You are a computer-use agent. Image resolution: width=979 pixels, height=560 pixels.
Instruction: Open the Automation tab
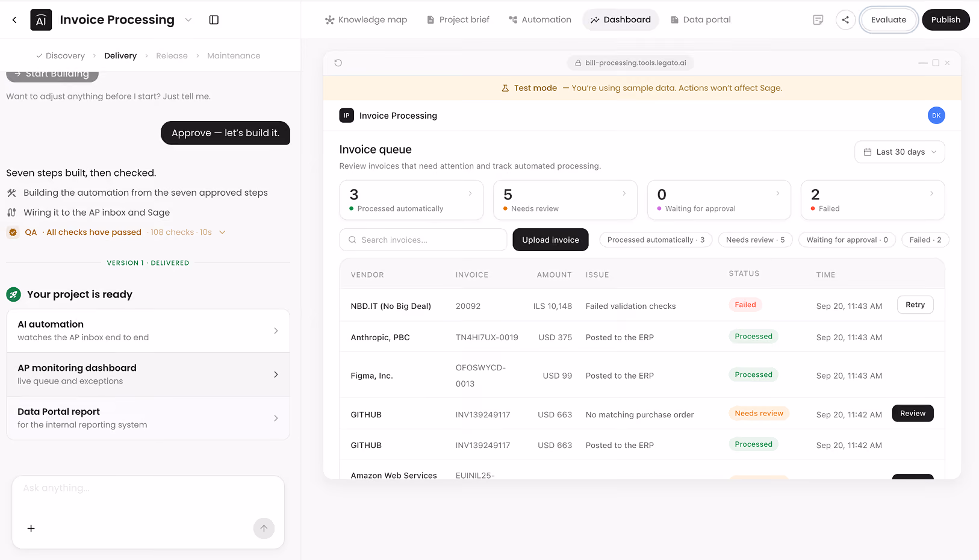click(540, 20)
